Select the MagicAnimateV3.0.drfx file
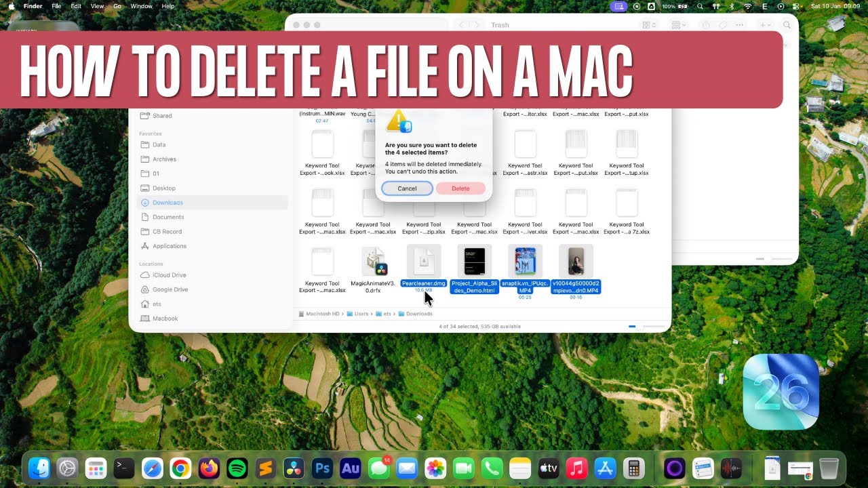The image size is (868, 488). point(373,270)
